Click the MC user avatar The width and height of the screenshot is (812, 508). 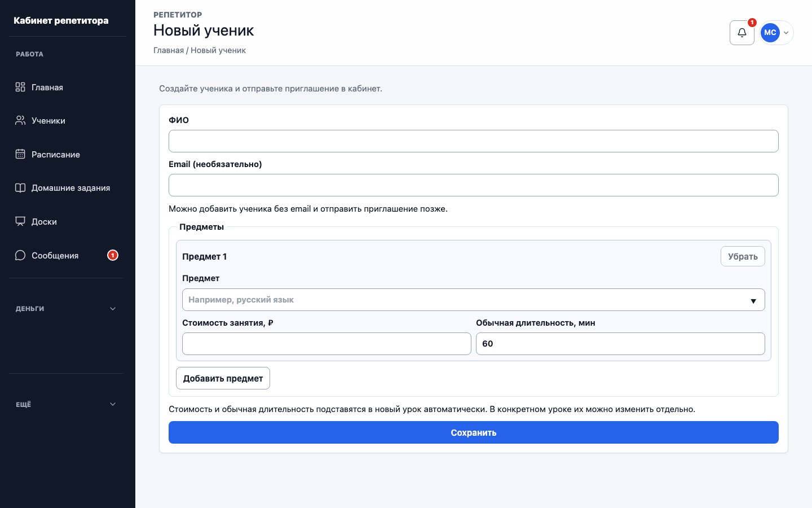(x=770, y=33)
